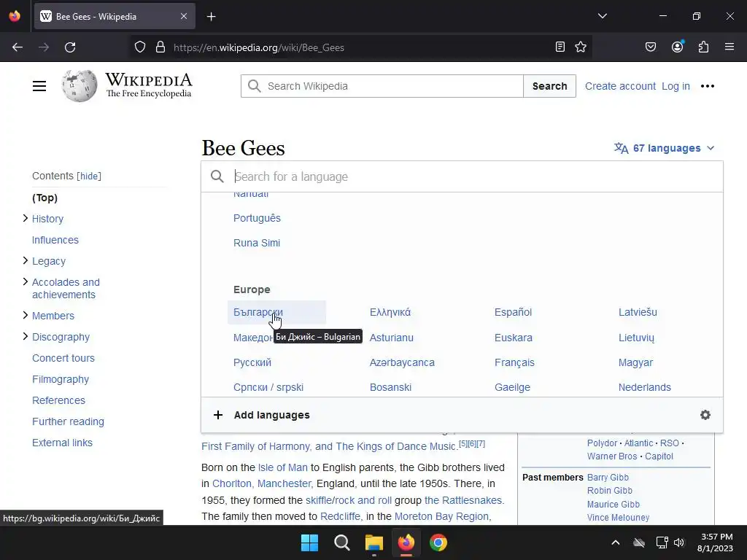Hide the Contents sidebar

(89, 176)
